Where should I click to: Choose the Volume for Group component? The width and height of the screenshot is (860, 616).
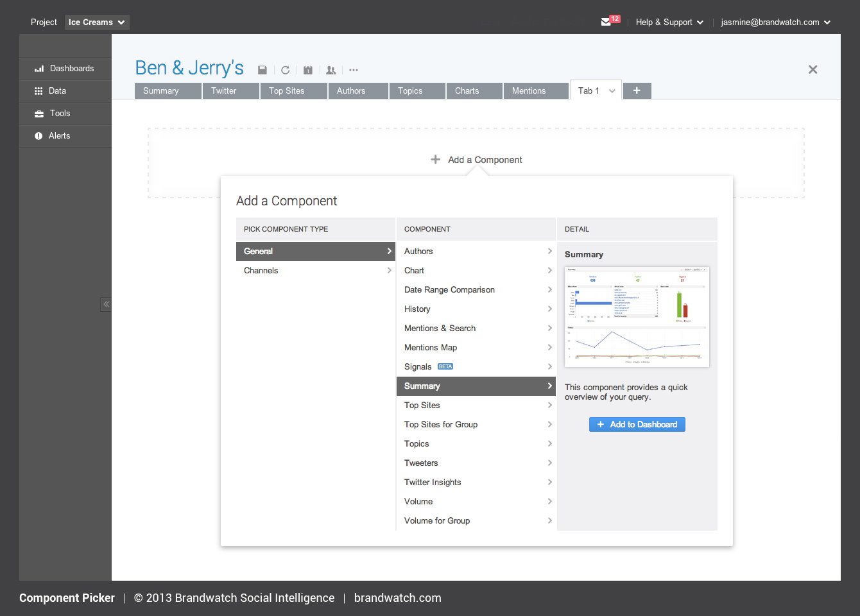pyautogui.click(x=476, y=521)
